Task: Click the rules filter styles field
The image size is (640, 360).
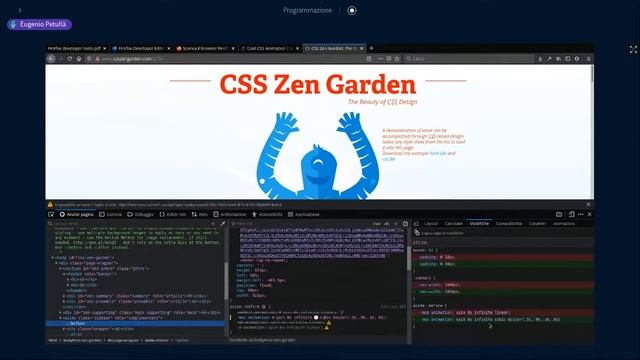Action: [x=302, y=224]
